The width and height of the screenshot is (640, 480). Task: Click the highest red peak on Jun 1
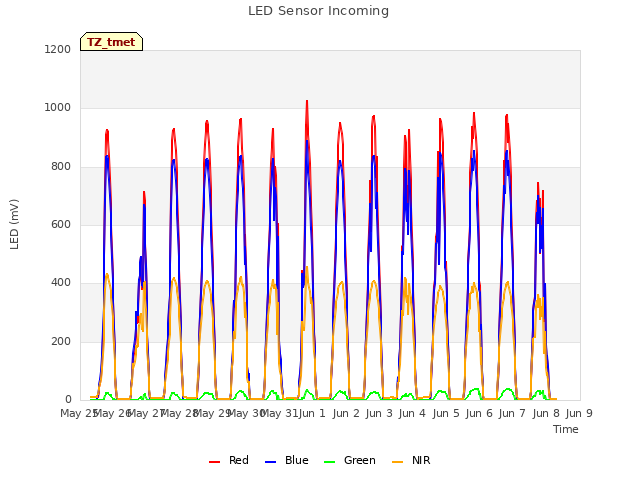pyautogui.click(x=307, y=101)
